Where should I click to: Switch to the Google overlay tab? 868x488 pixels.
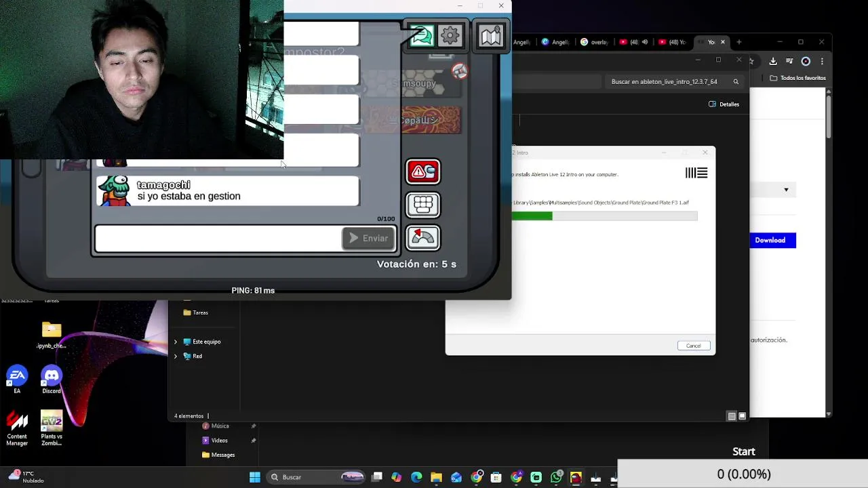click(595, 42)
